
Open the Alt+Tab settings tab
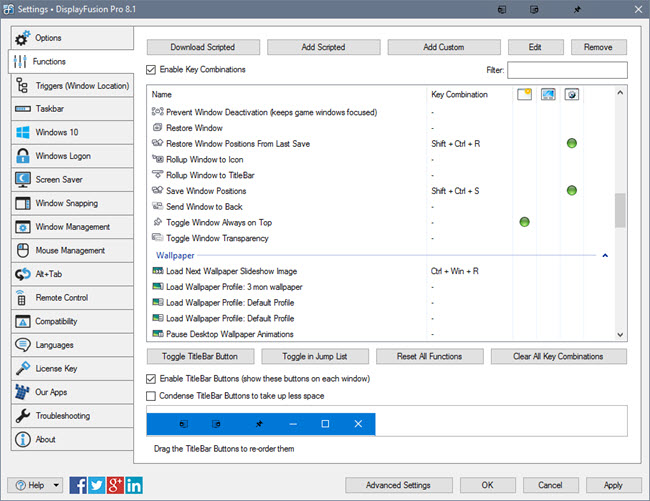point(72,274)
